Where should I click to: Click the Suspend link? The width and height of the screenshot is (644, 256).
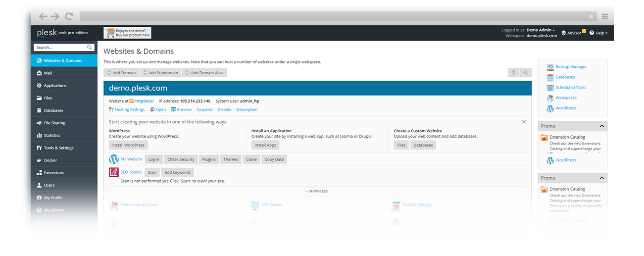204,109
